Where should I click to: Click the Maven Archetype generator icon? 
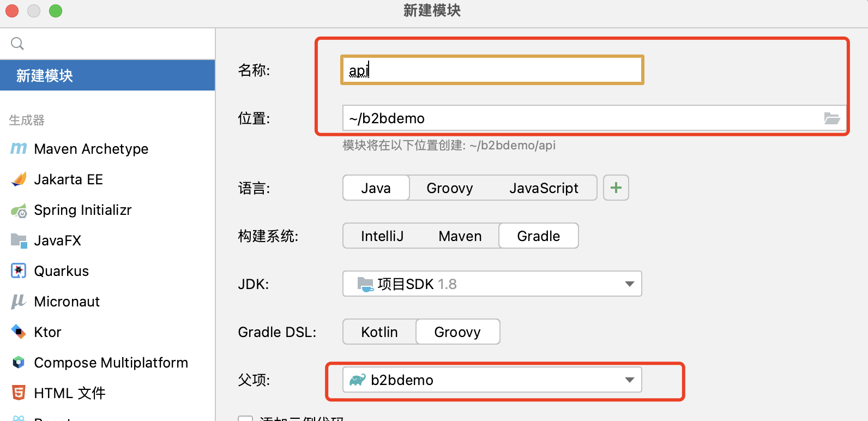(x=19, y=148)
